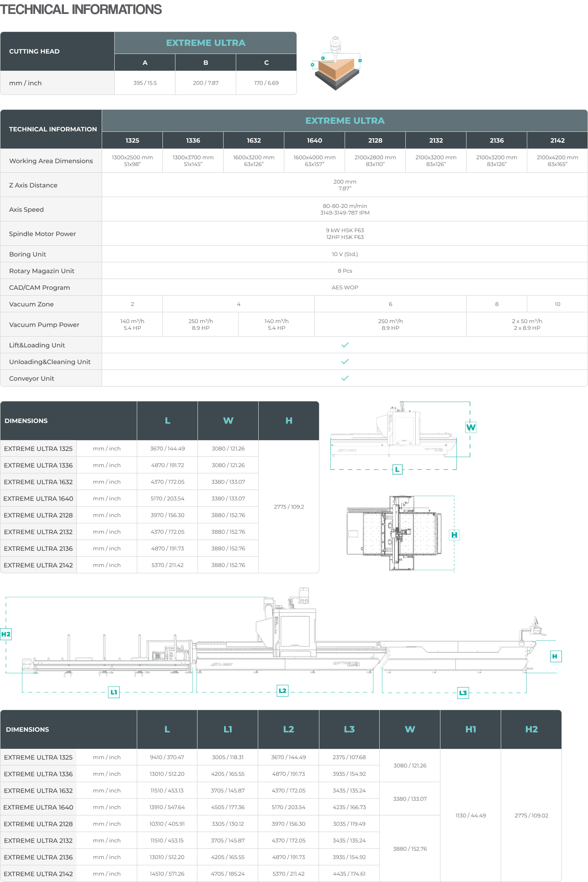Click the Unloading&Cleaning Unit checkmark

(345, 362)
